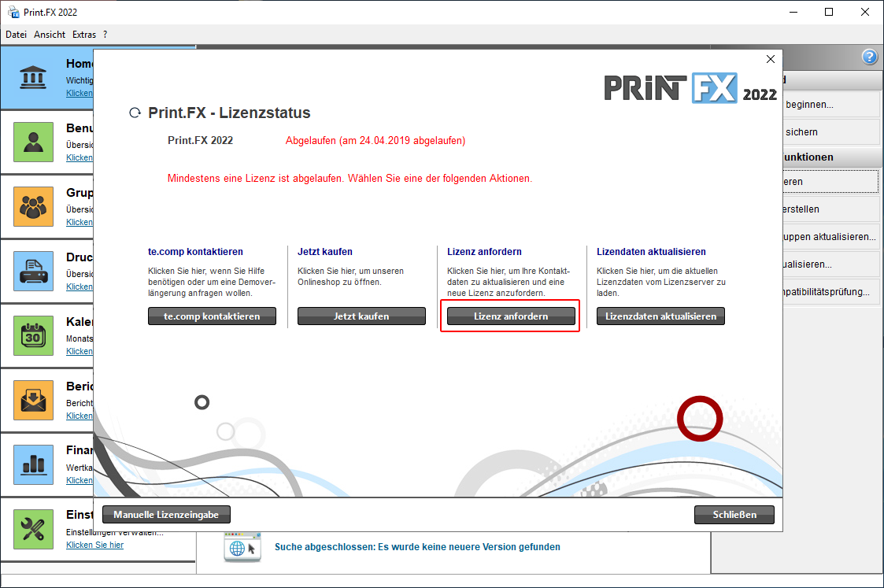Open the Extras menu
Image resolution: width=884 pixels, height=588 pixels.
(84, 35)
